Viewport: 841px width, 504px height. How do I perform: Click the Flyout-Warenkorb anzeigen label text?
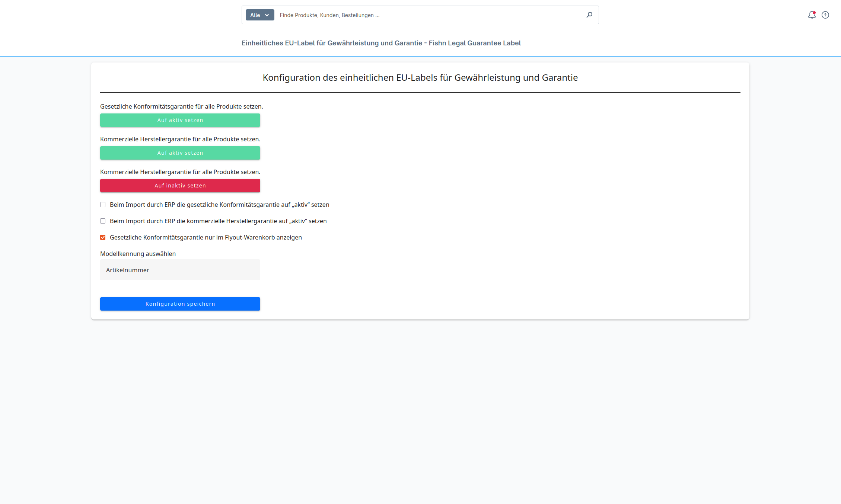206,237
